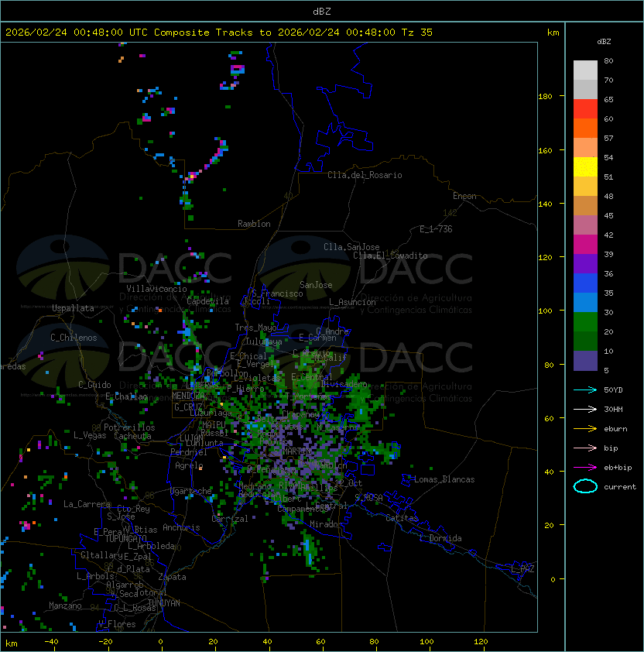
Task: Click the 'C_Guido' map label
Action: click(94, 385)
